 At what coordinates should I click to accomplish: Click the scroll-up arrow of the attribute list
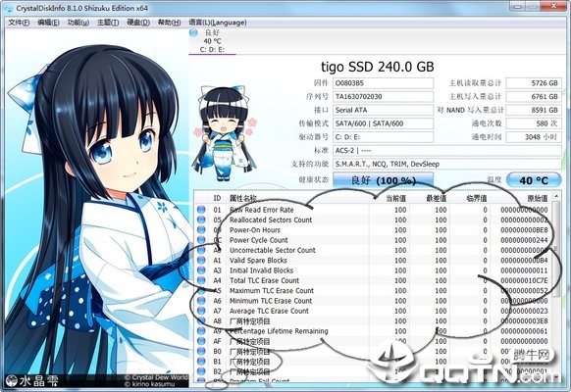click(x=555, y=196)
